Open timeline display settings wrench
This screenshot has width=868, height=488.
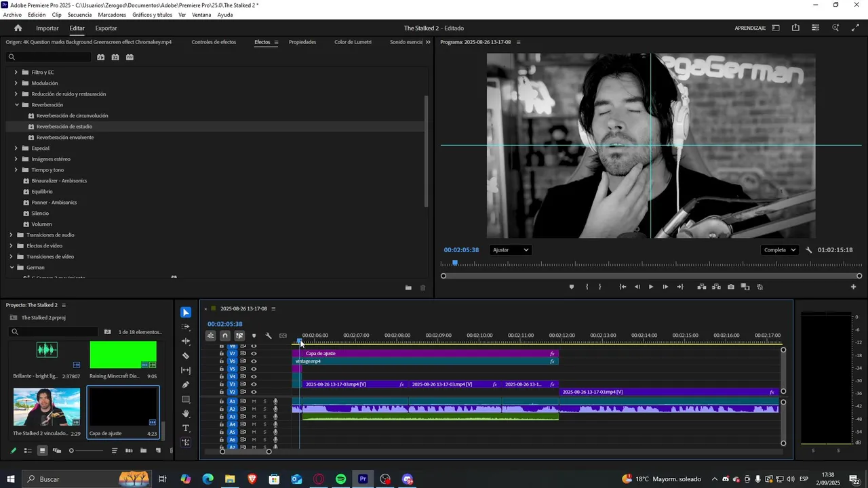tap(269, 335)
